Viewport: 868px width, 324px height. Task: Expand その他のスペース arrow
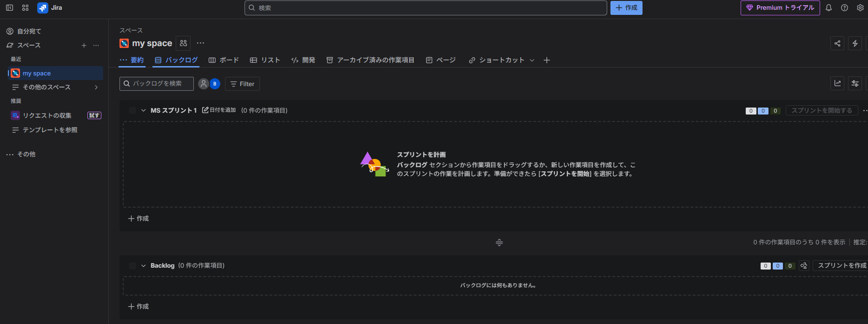(96, 87)
